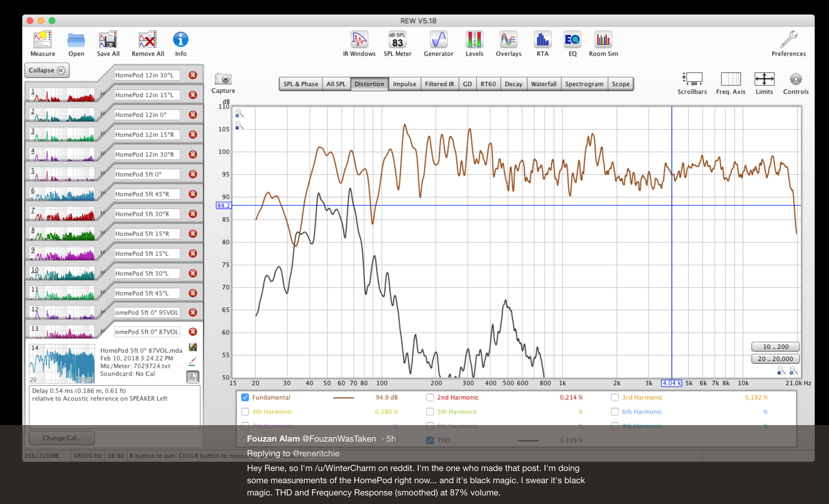The width and height of the screenshot is (829, 504).
Task: Collapse the measurements side panel
Action: tap(47, 70)
